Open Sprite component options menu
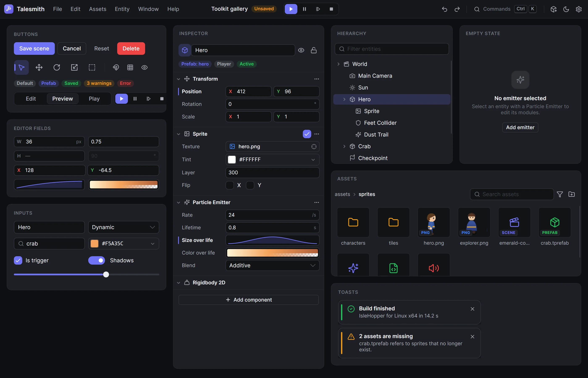This screenshot has height=378, width=588. [317, 134]
